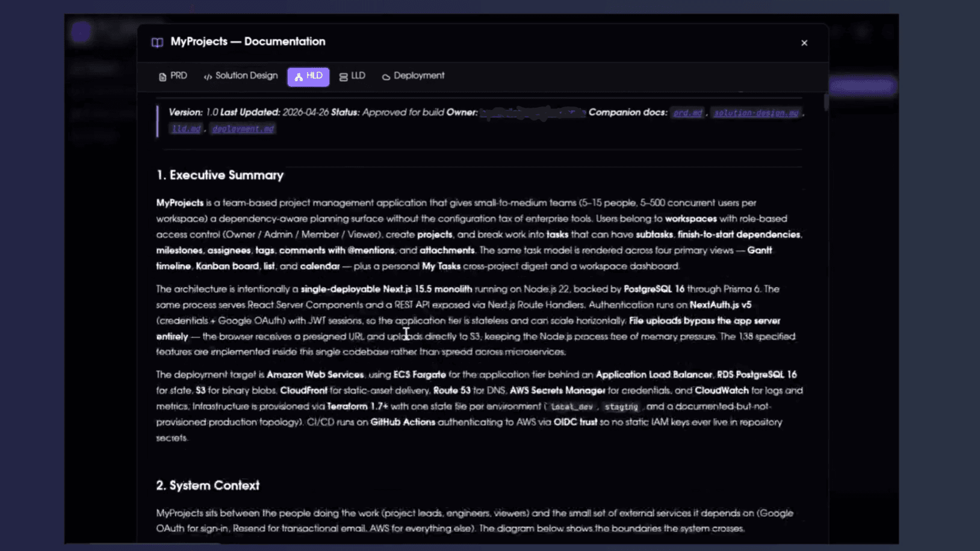Viewport: 980px width, 551px height.
Task: Click the bold 'GitHub Actions' text
Action: tap(403, 422)
